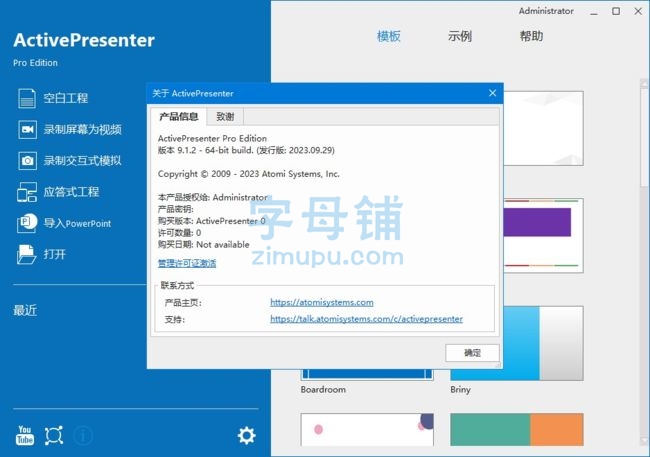The width and height of the screenshot is (650, 457).
Task: Select the purple banner template thumbnail
Action: tap(543, 235)
